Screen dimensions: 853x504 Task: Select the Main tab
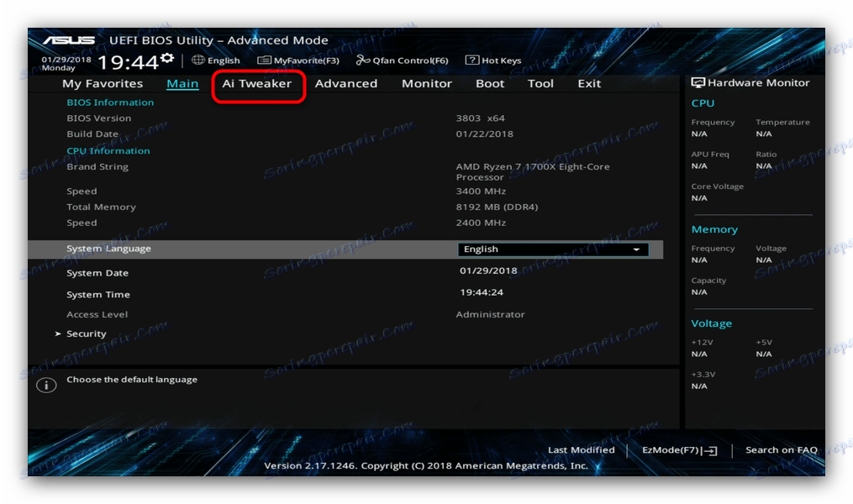[x=182, y=84]
